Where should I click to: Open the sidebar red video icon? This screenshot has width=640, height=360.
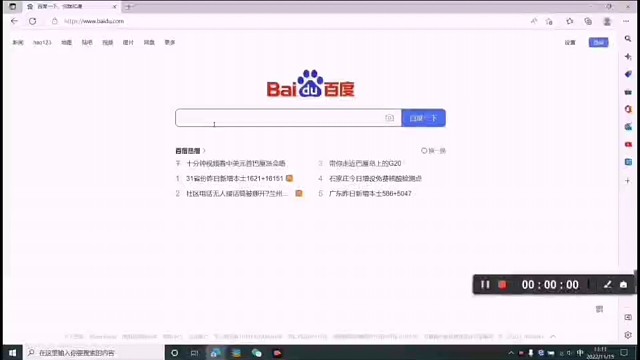pos(628,144)
